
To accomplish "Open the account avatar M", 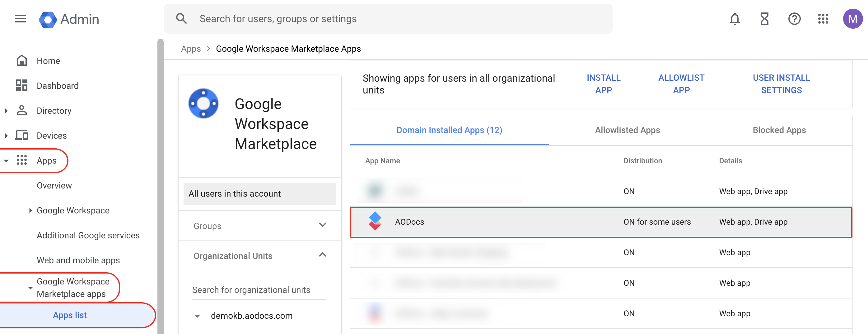I will pos(852,19).
